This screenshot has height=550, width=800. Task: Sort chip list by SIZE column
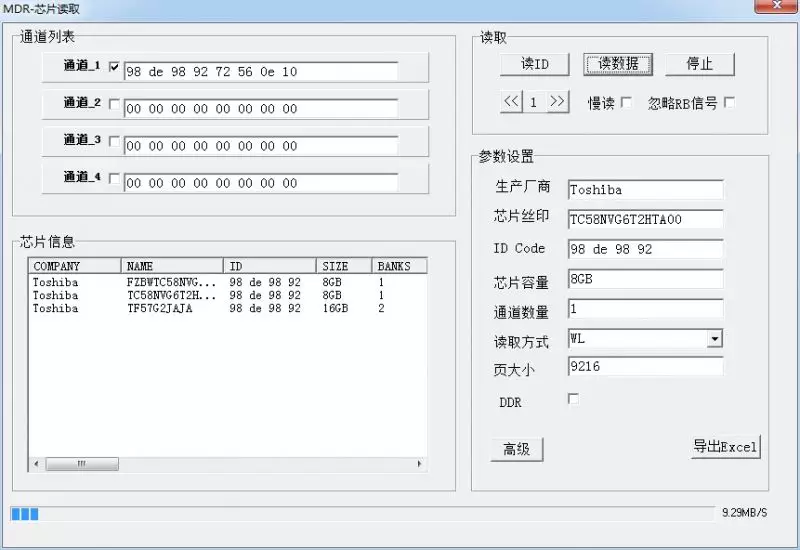click(344, 266)
